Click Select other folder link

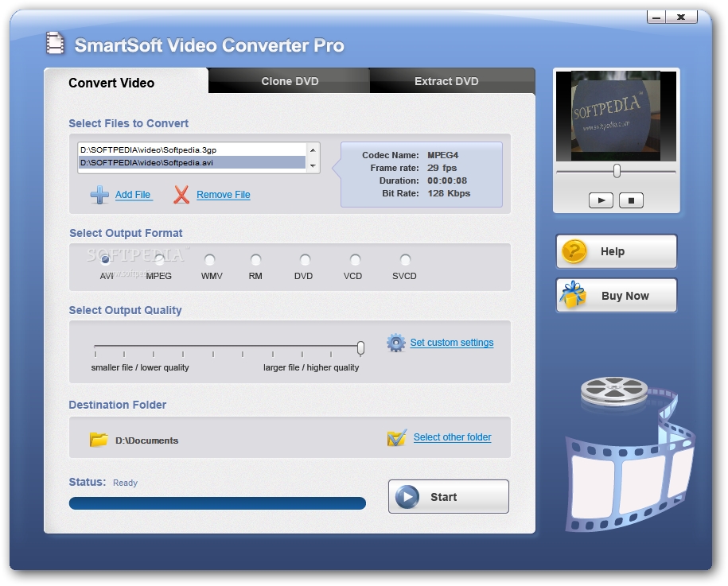[x=452, y=437]
